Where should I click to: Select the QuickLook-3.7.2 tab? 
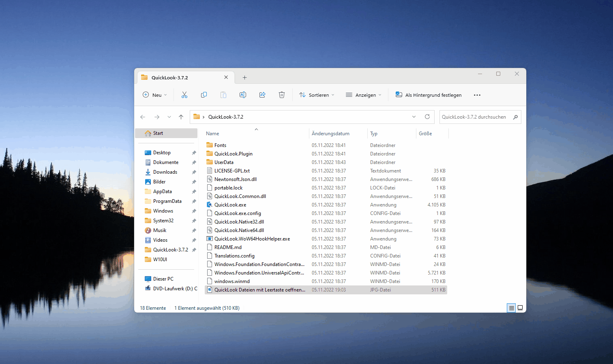tap(185, 77)
